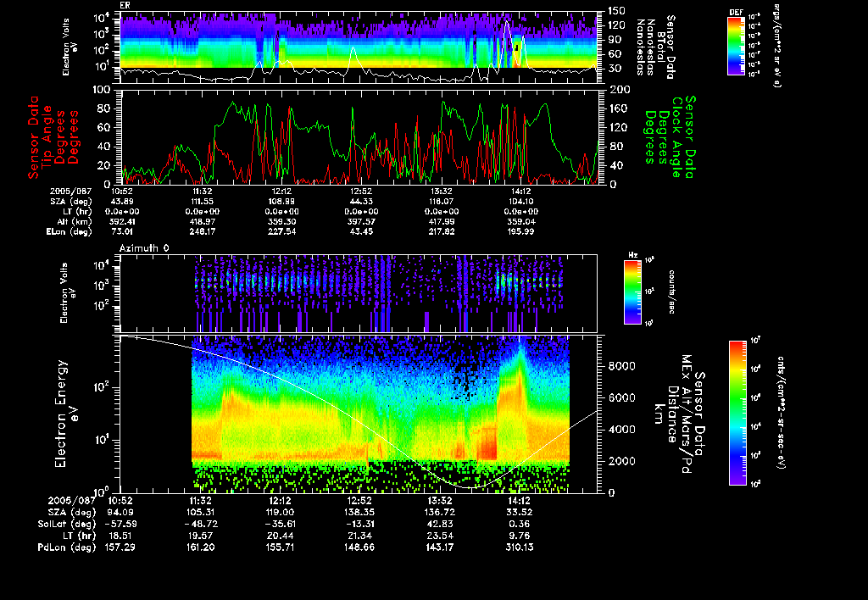The height and width of the screenshot is (600, 868).
Task: Click the SolLat (deg) row label
Action: 66,525
